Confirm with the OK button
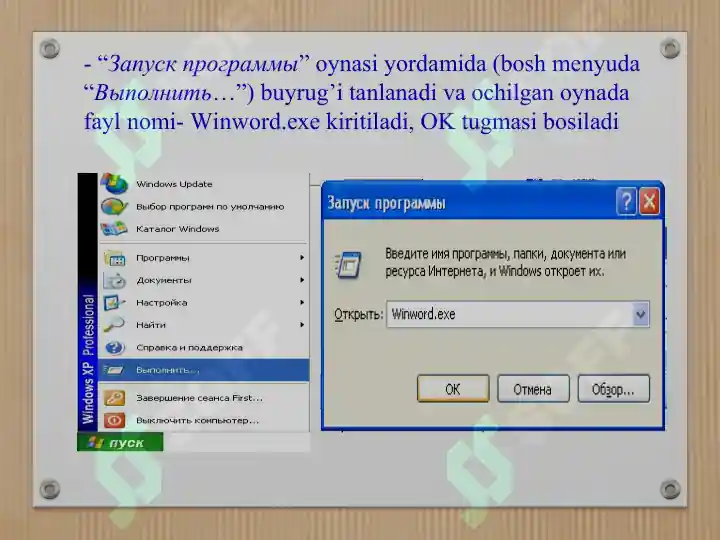Screen dimensions: 720x540 click(x=453, y=389)
